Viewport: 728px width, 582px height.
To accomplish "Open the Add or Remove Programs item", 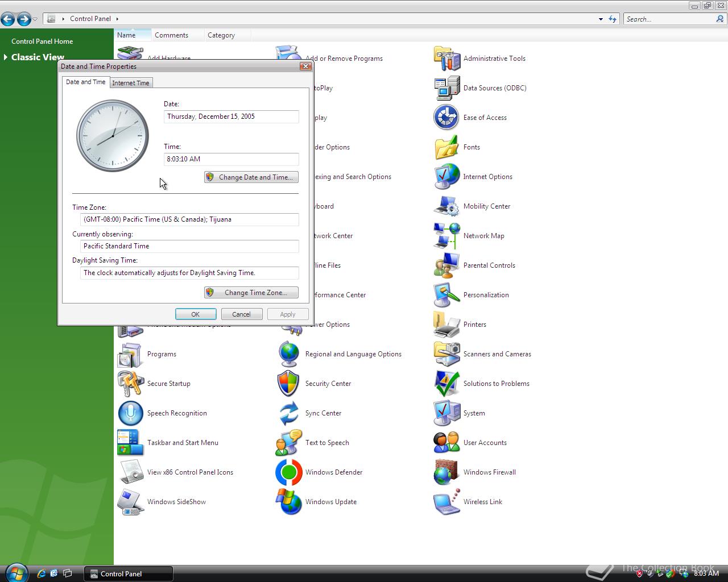I will (x=344, y=59).
